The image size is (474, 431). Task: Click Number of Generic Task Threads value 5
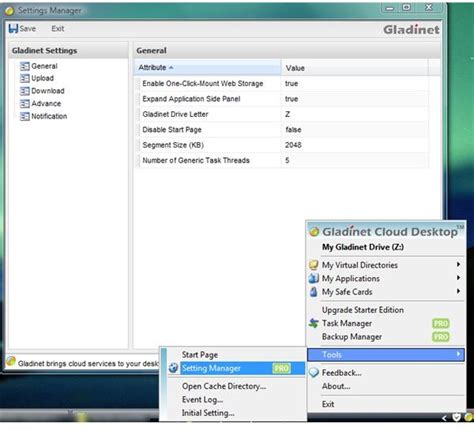(x=287, y=160)
